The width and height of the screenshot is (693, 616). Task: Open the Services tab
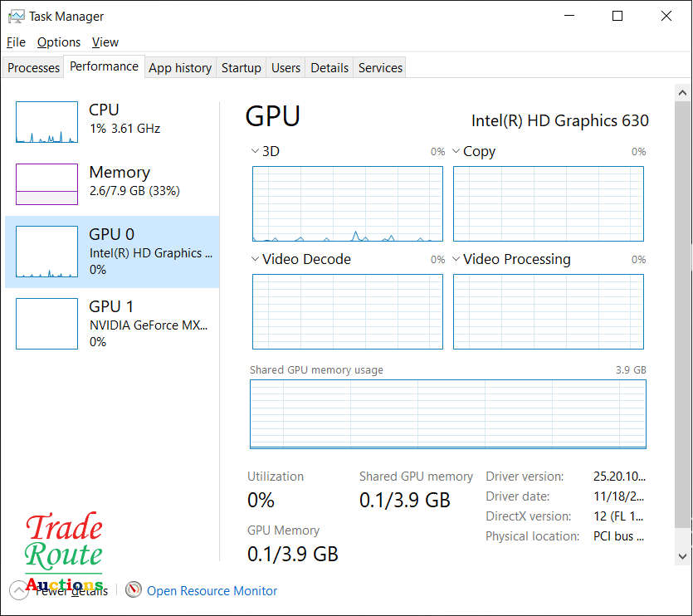coord(380,68)
